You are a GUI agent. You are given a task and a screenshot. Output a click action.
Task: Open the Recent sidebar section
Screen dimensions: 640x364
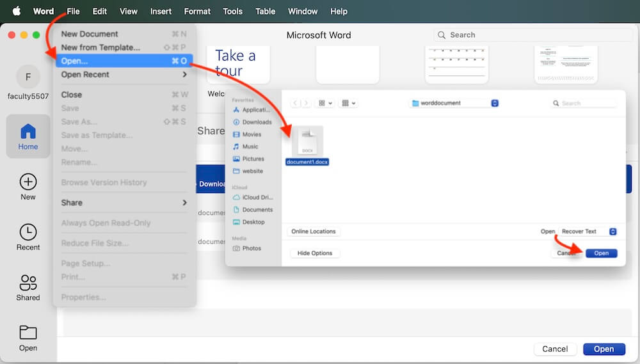pyautogui.click(x=28, y=237)
